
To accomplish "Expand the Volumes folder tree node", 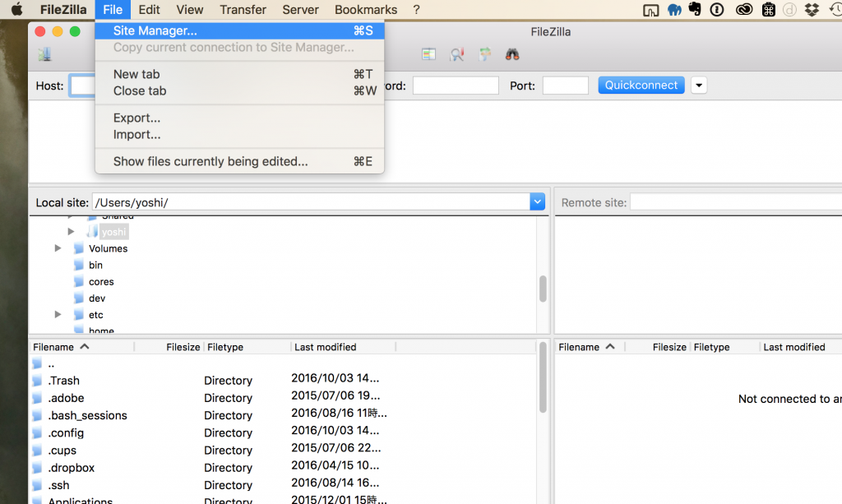I will pos(58,248).
